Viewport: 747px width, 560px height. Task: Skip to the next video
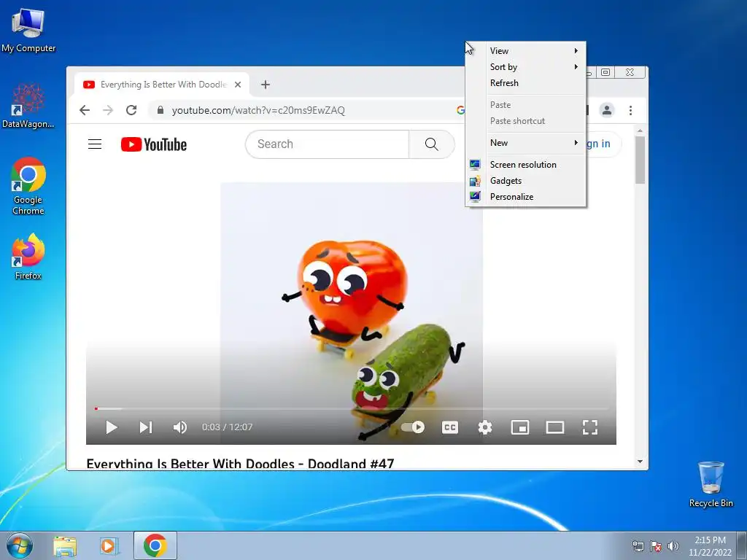click(146, 427)
